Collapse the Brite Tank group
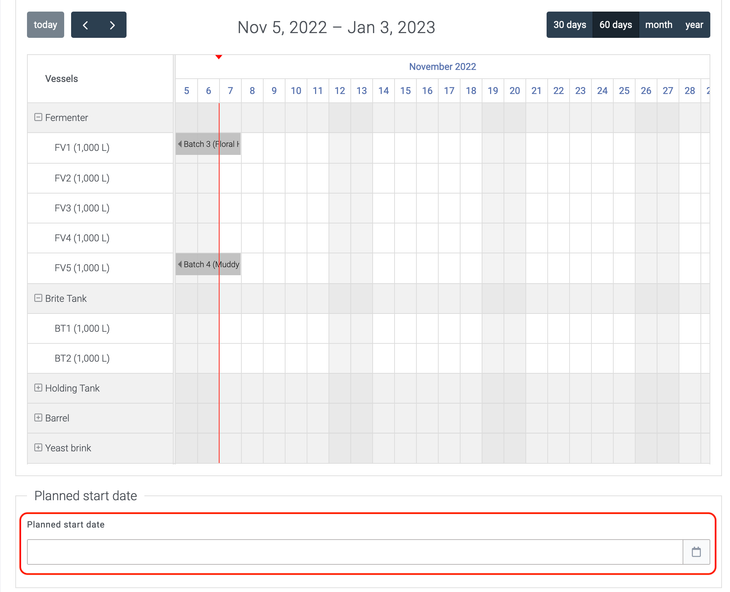The width and height of the screenshot is (730, 592). pyautogui.click(x=38, y=298)
